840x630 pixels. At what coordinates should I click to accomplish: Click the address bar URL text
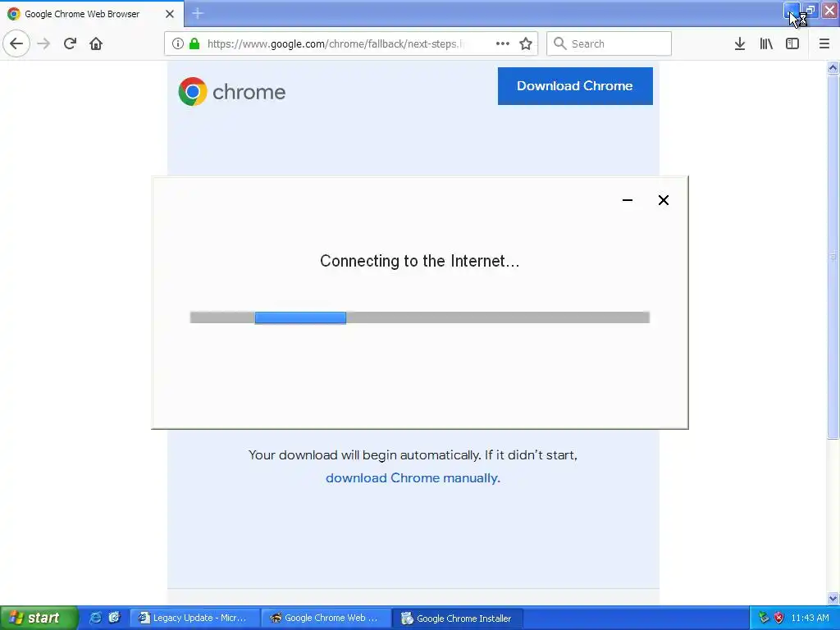pos(335,43)
